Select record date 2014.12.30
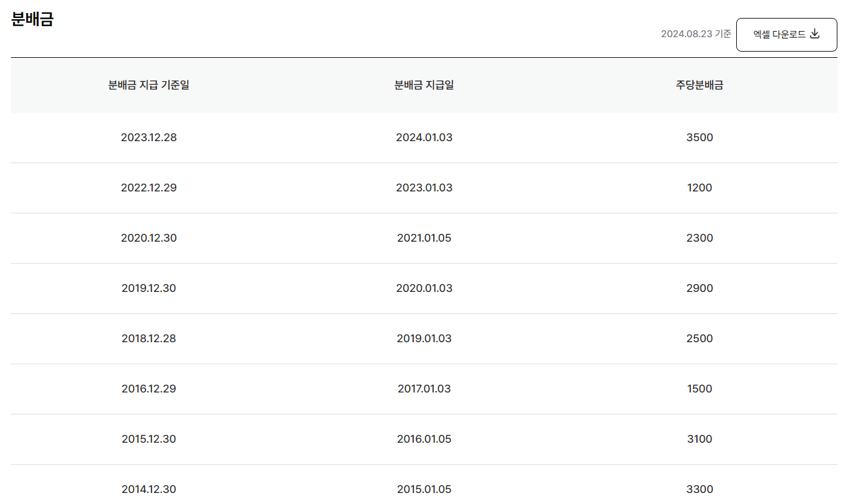 click(149, 489)
